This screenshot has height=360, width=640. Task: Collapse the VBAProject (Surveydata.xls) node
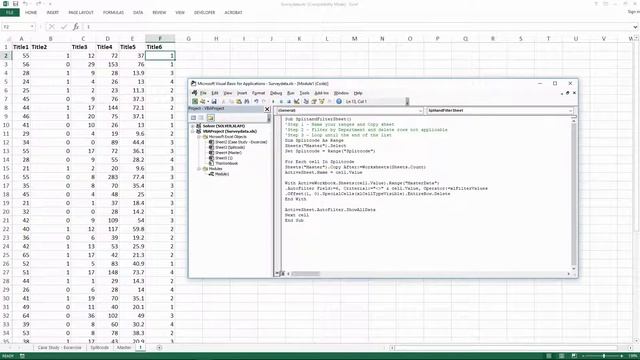click(x=193, y=131)
